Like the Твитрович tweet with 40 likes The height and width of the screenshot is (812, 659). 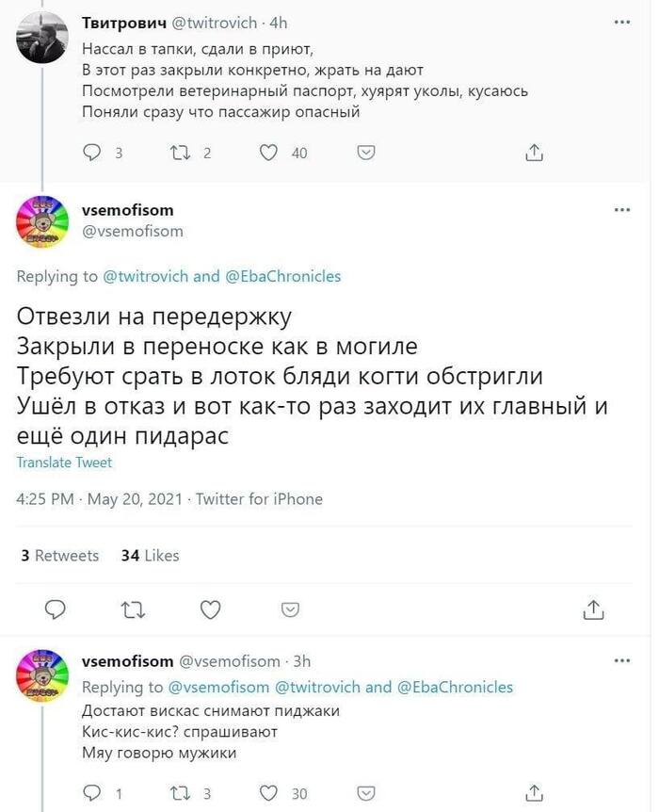coord(269,154)
